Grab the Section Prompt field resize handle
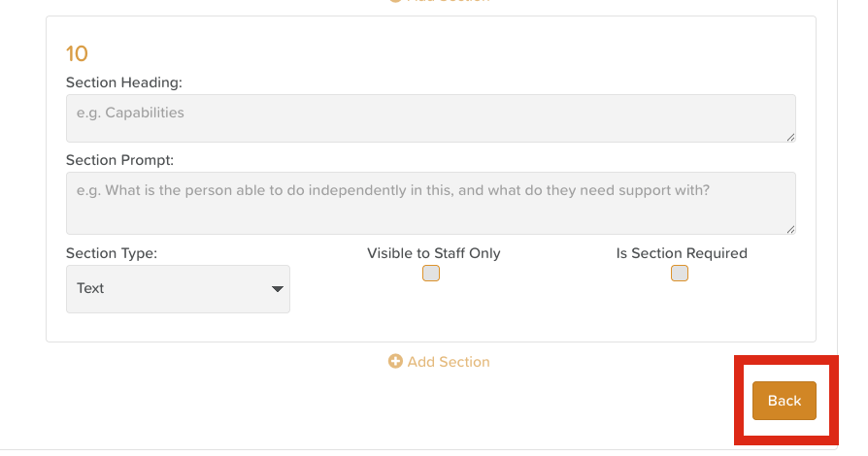The image size is (868, 456). pyautogui.click(x=790, y=229)
